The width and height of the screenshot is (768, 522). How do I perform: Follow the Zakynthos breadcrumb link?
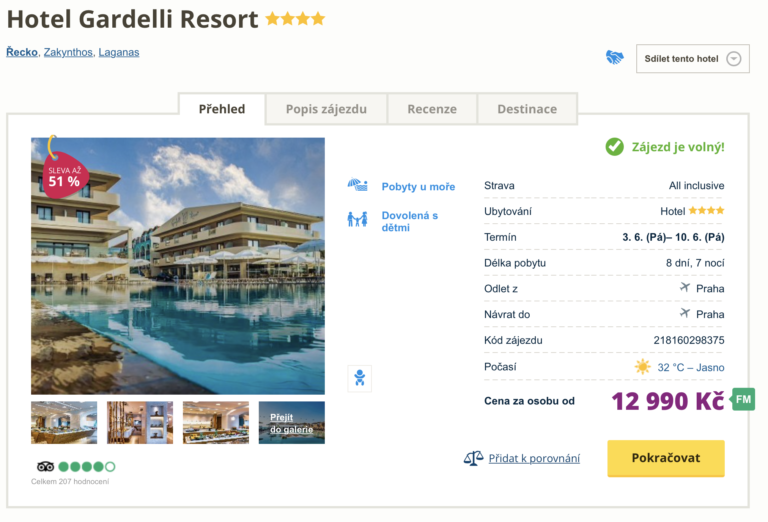click(x=68, y=52)
